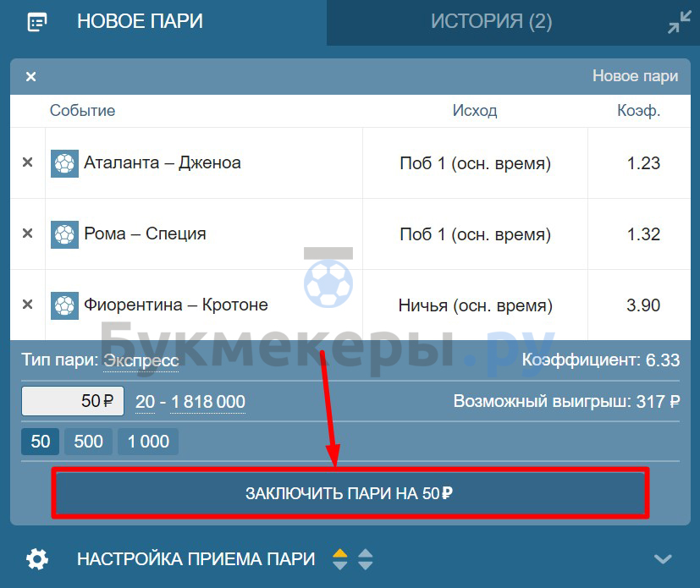Click the bet slip list icon in header
The image size is (700, 588).
pyautogui.click(x=36, y=22)
